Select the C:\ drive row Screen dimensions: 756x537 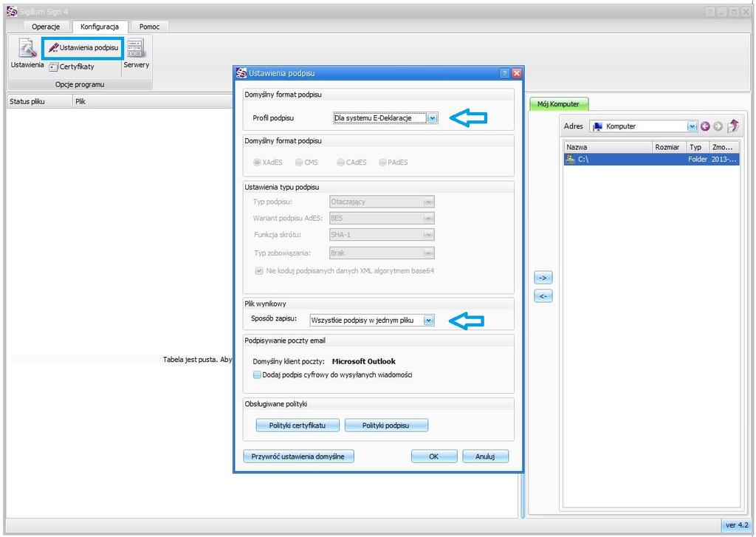tap(651, 160)
